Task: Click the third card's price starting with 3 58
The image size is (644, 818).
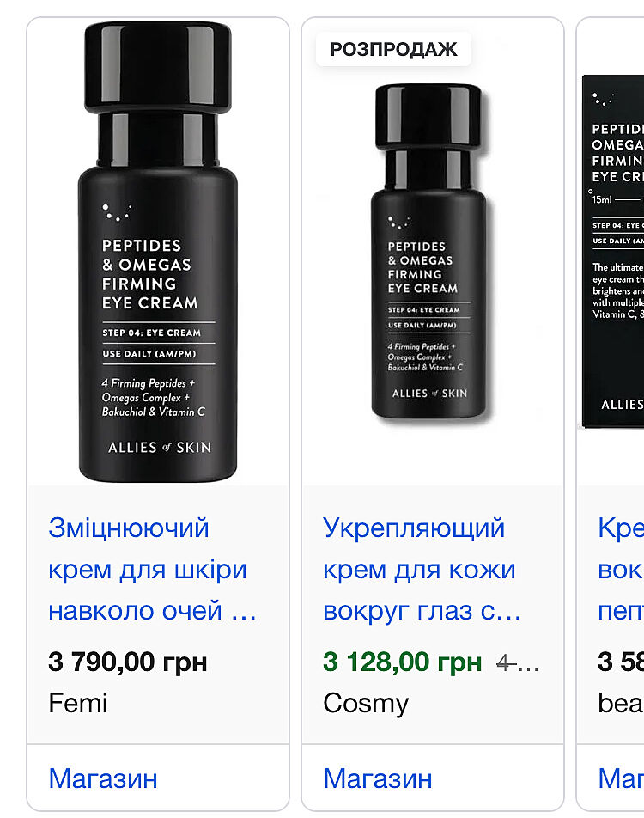Action: coord(621,662)
